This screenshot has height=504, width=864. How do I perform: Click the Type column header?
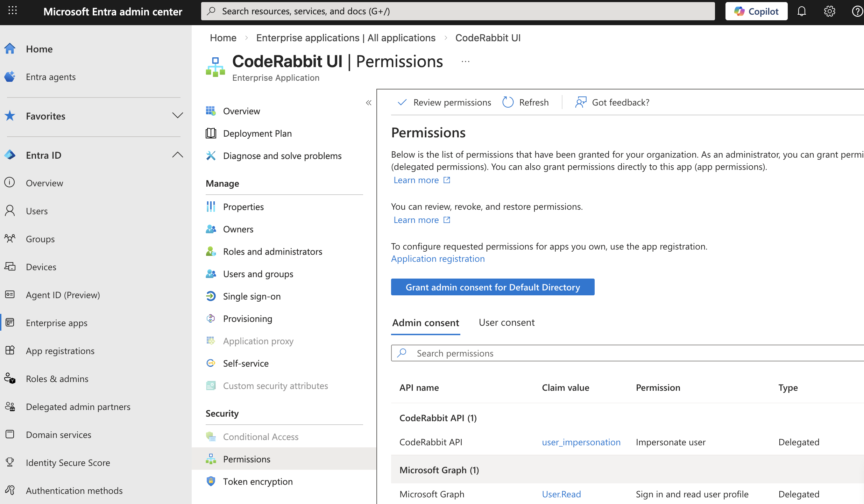788,388
